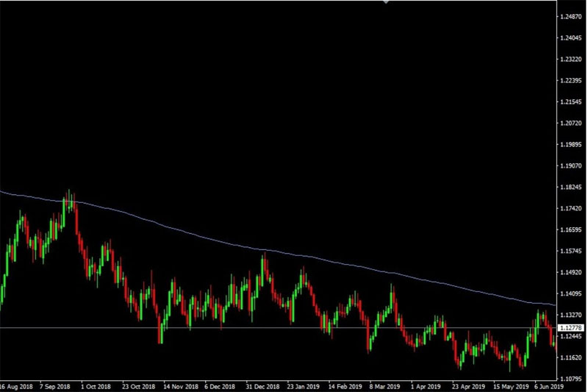Click the 6 Dec 2018 date label
Image resolution: width=588 pixels, height=392 pixels.
[x=220, y=387]
